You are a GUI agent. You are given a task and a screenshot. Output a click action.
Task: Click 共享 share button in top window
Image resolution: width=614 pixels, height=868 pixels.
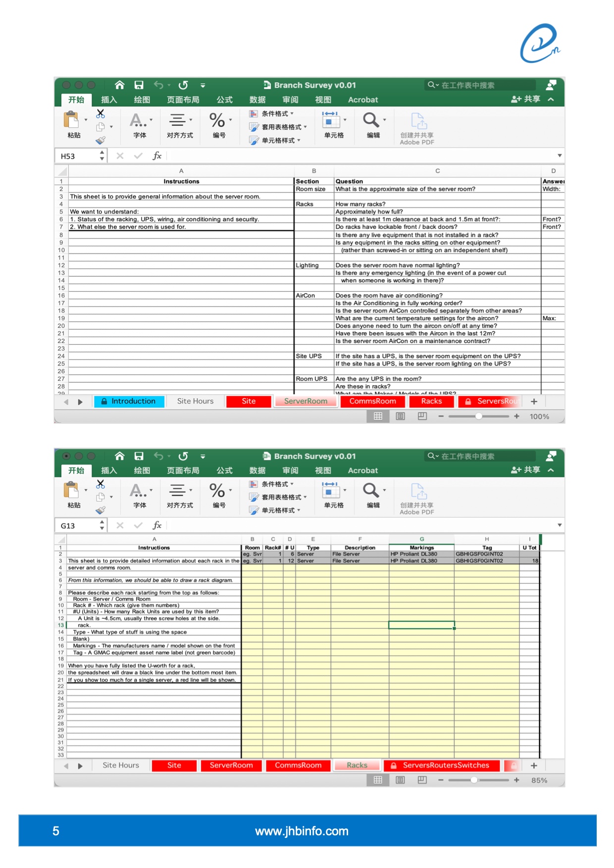526,99
